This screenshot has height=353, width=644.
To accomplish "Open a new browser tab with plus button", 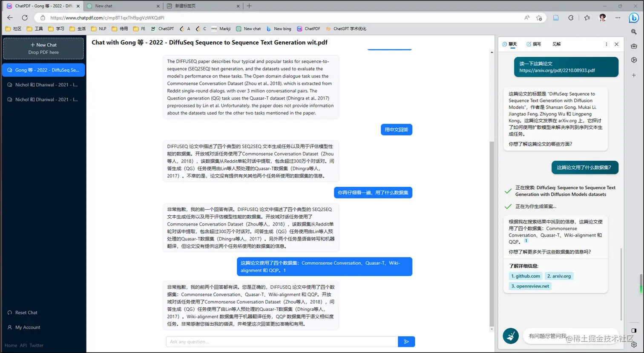I will click(249, 6).
